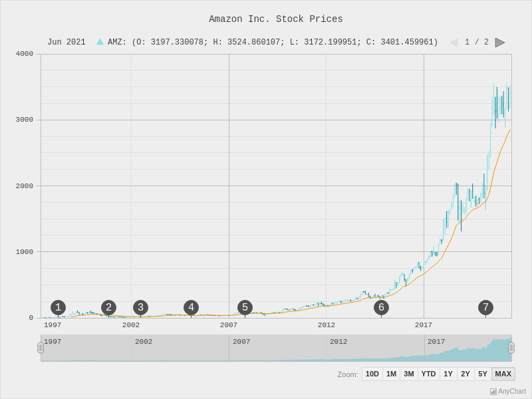Screen dimensions: 532x399
Task: Click the '1 / 2' legend page indicator
Action: tap(477, 42)
